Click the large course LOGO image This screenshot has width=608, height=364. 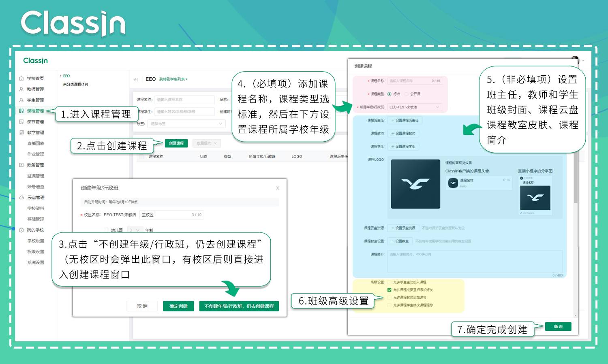(415, 184)
